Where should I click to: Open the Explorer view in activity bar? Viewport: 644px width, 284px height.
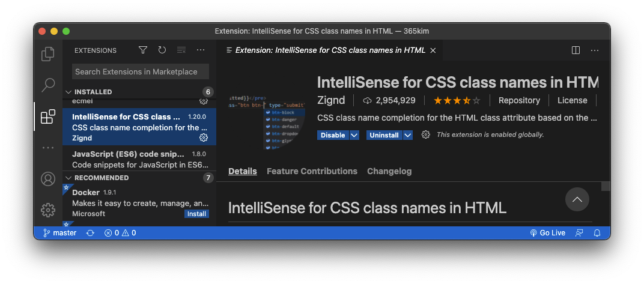[x=48, y=54]
